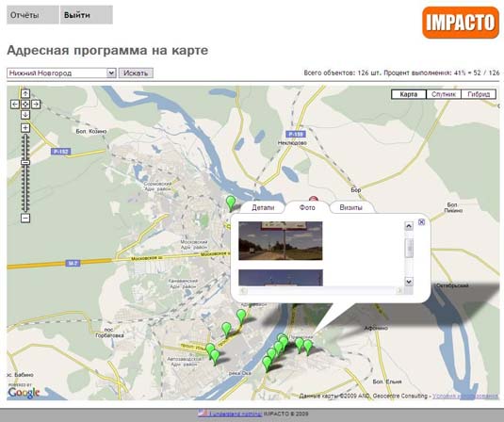Pan the map right with arrow control
The image size is (504, 422).
pos(36,105)
